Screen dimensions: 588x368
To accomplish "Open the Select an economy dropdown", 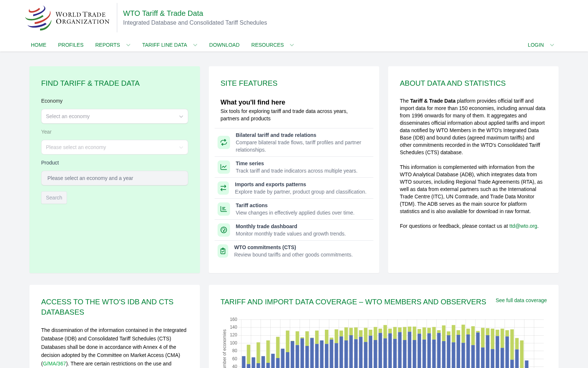I will [115, 116].
